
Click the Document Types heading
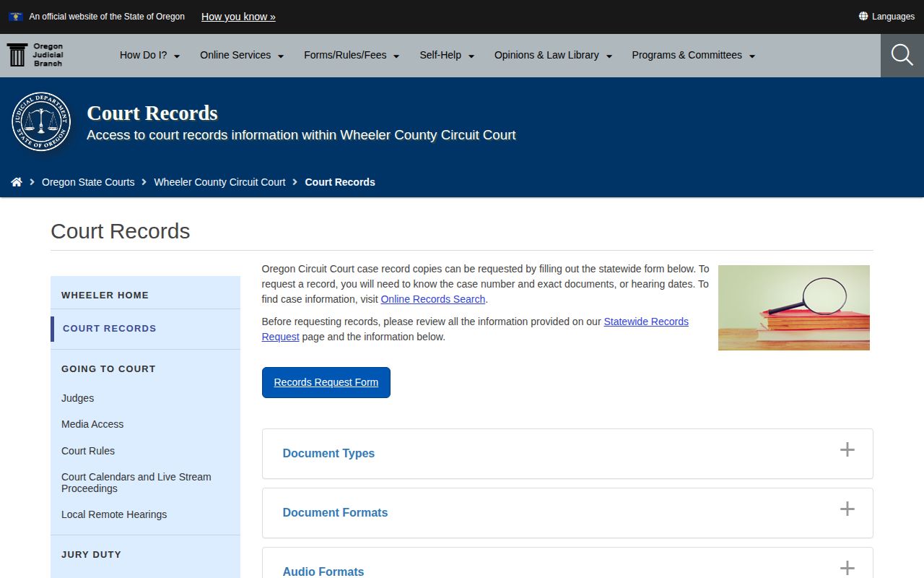(x=328, y=453)
